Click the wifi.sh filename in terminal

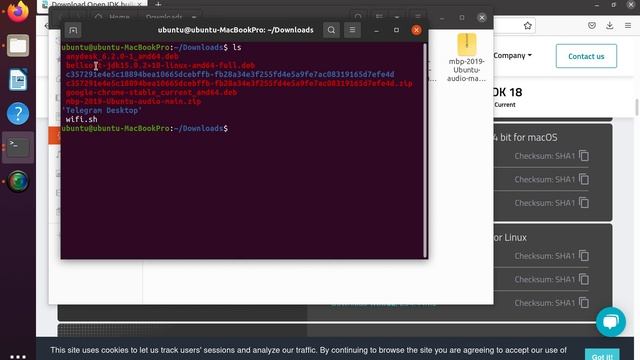(x=81, y=119)
